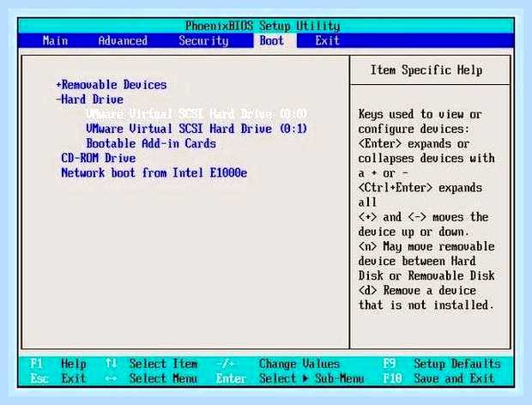Click the up/down arrows icon in footer

click(111, 364)
